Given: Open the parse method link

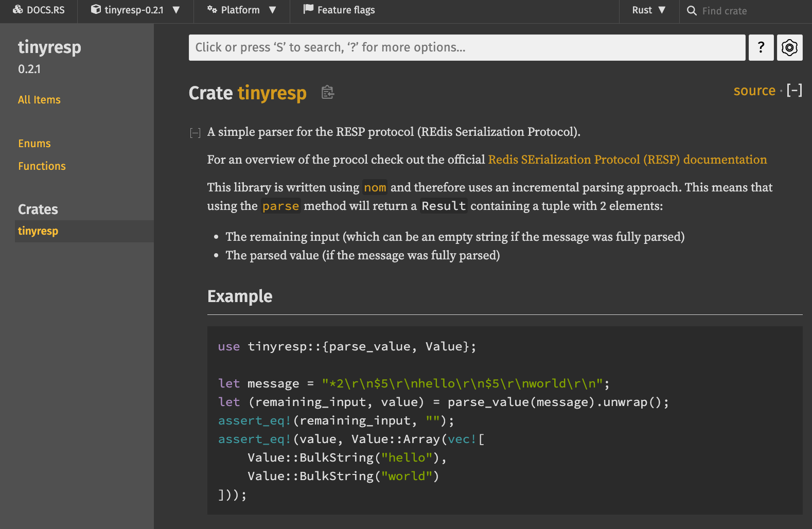Looking at the screenshot, I should pyautogui.click(x=280, y=206).
